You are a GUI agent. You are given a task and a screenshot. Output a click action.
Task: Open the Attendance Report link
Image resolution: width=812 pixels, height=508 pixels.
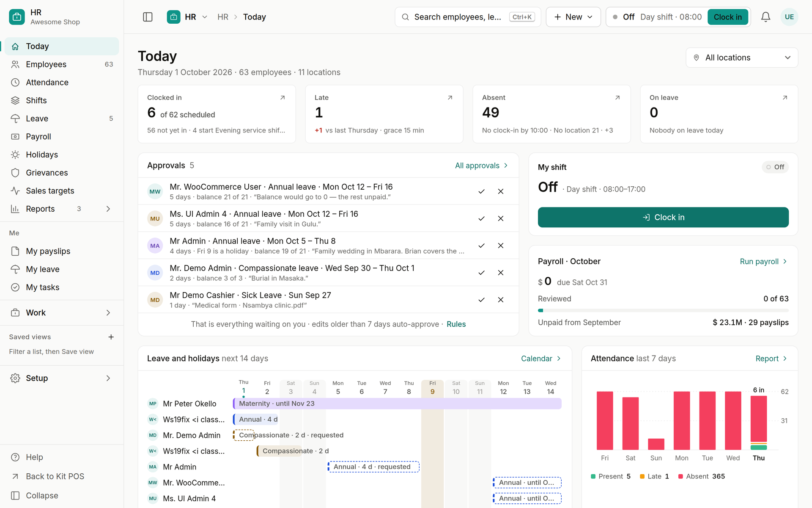[771, 359]
